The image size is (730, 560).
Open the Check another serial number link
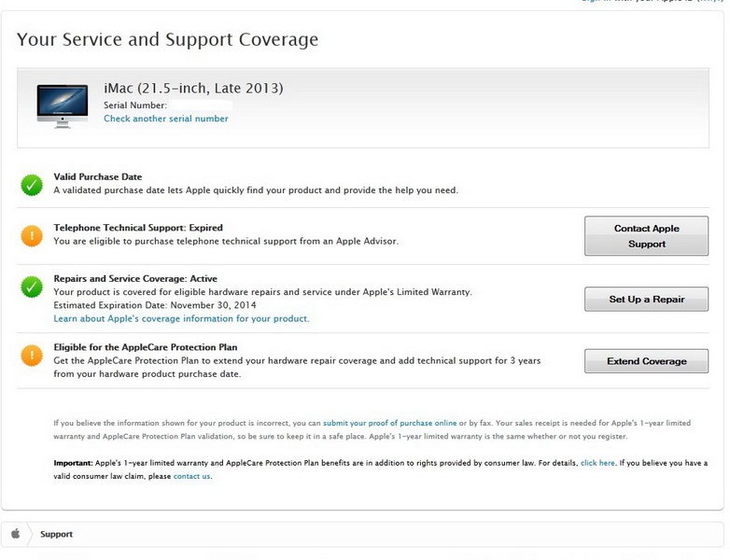(166, 119)
